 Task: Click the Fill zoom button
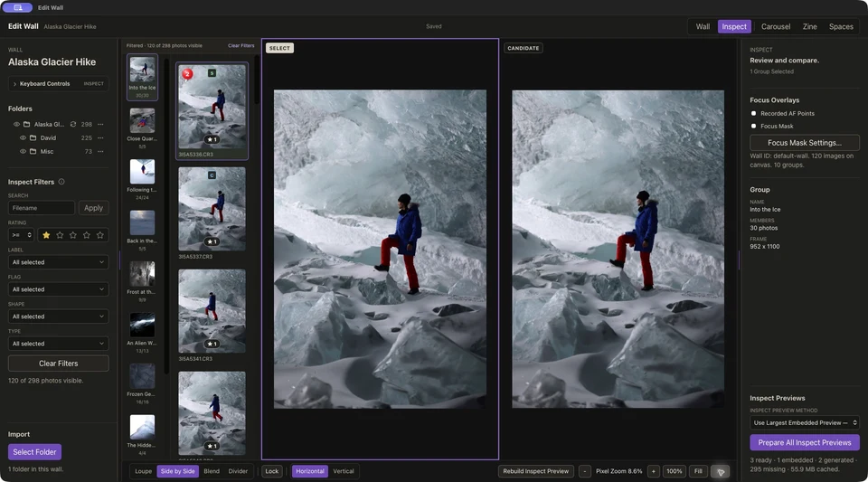(x=698, y=471)
